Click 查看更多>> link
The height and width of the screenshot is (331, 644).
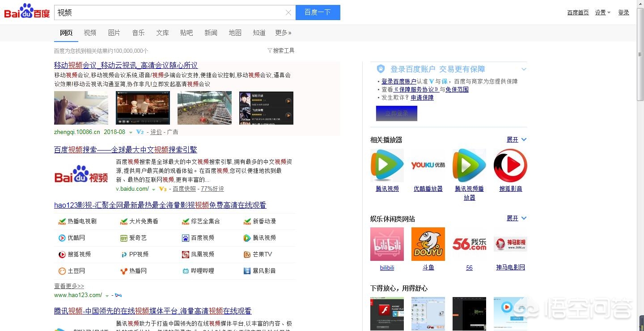69,286
